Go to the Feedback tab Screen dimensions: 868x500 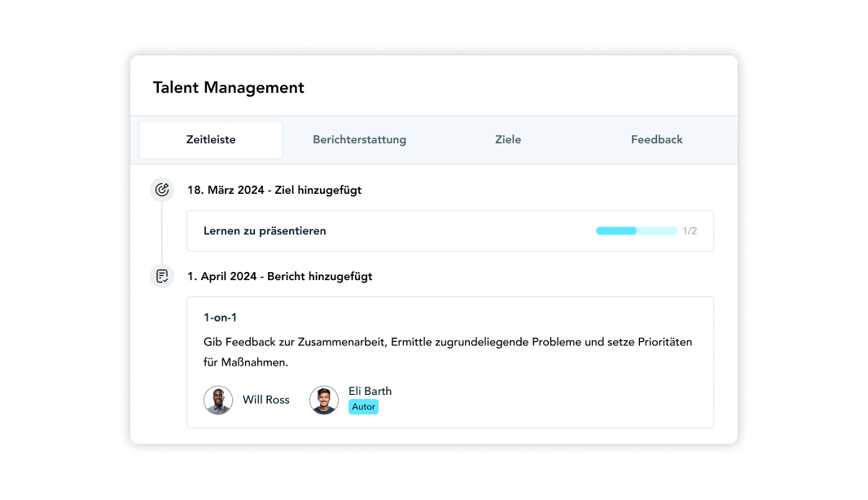pos(656,140)
